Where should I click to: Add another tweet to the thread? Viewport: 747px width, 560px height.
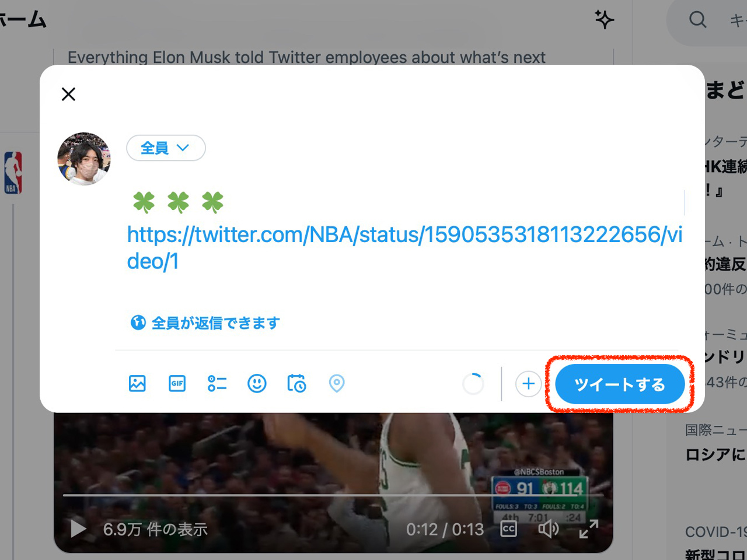[528, 384]
